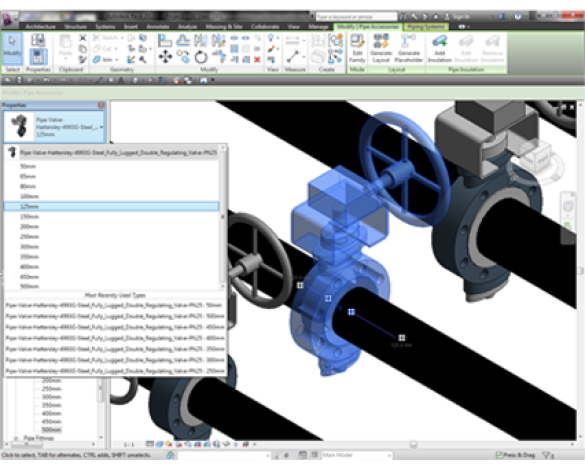Open the ribbon minimize options dropdown

[x=468, y=27]
